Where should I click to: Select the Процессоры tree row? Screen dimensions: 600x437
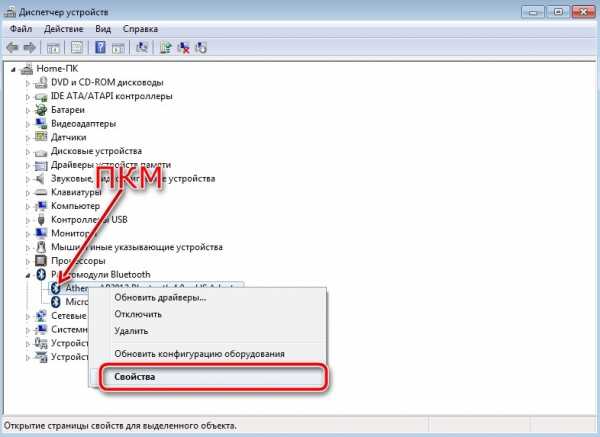coord(78,261)
